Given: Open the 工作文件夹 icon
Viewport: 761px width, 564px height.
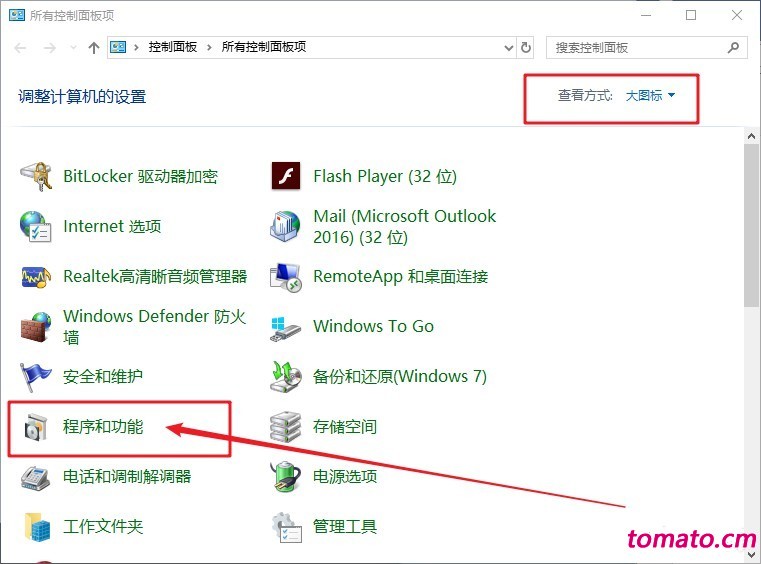Looking at the screenshot, I should (37, 527).
